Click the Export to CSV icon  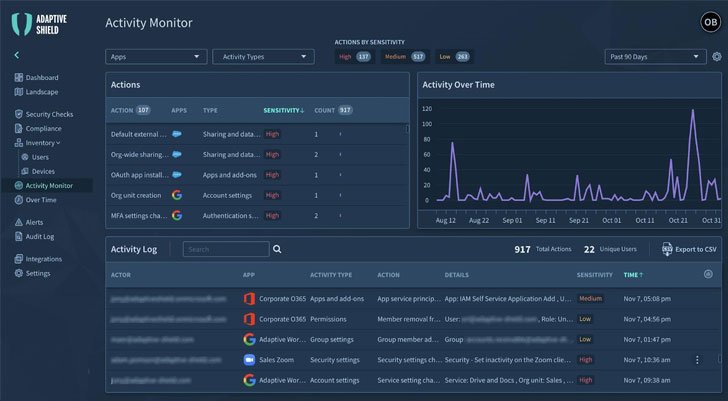668,248
